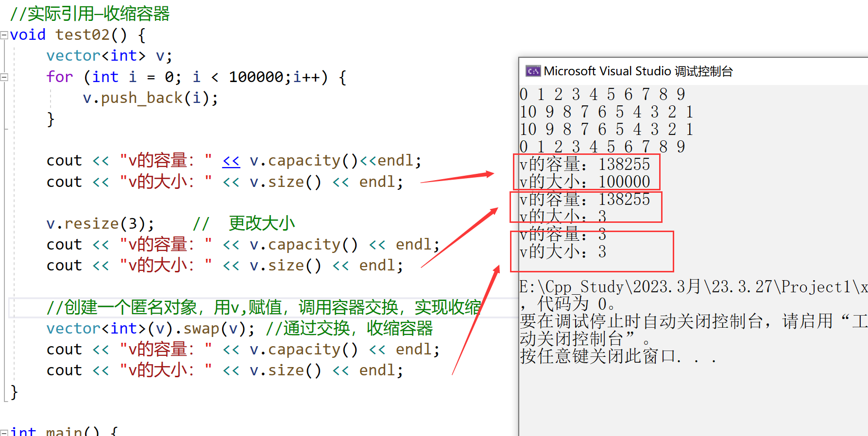Click first console line v的容量: 138255
Viewport: 868px width, 436px height.
(585, 164)
